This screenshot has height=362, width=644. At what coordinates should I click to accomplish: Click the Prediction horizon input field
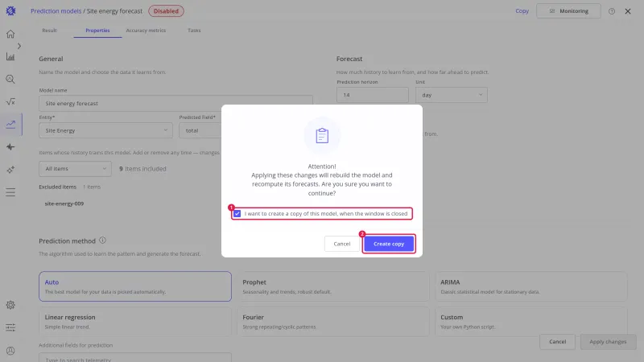pos(373,95)
